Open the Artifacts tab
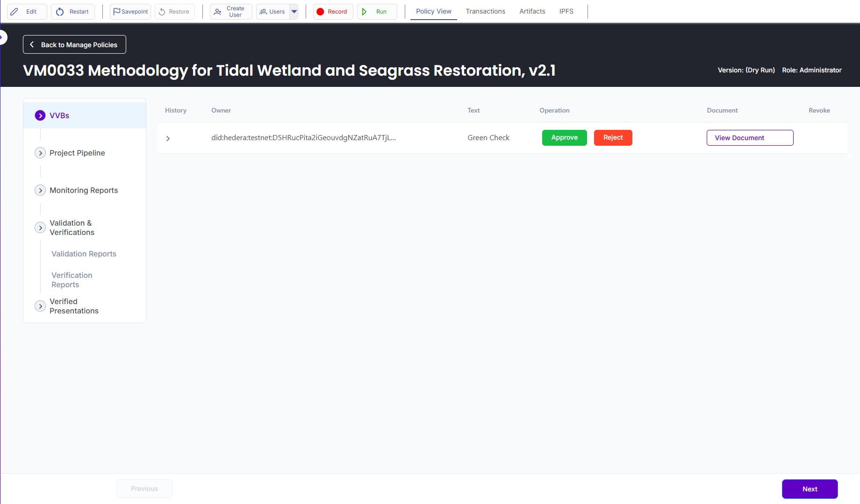This screenshot has height=504, width=860. [x=532, y=11]
